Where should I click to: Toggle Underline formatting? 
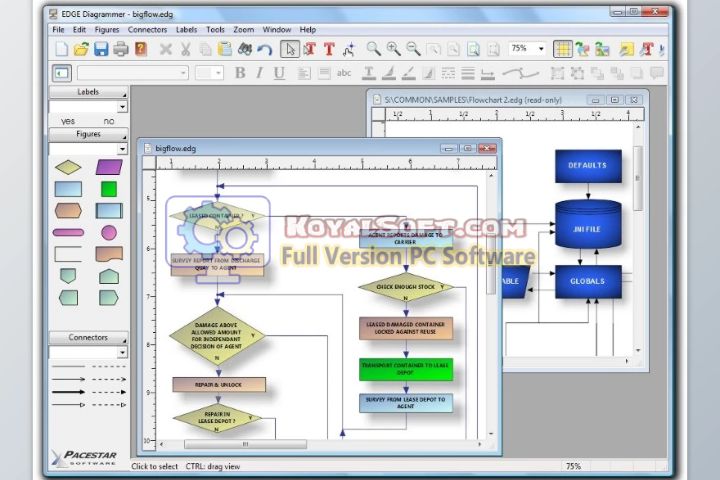[279, 73]
